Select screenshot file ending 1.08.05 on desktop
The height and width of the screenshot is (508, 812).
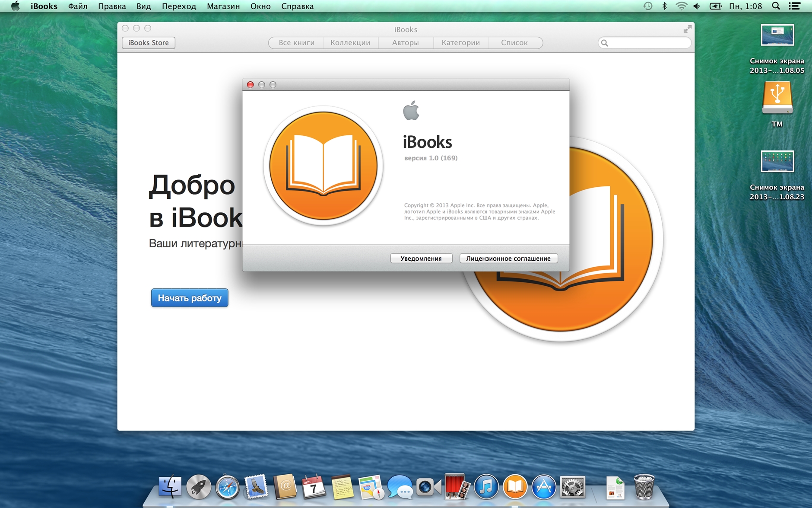(x=777, y=49)
